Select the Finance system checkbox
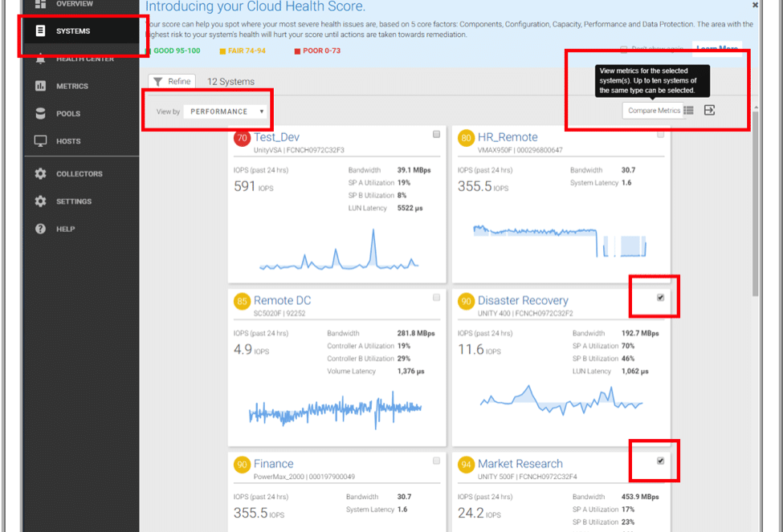 [x=436, y=461]
